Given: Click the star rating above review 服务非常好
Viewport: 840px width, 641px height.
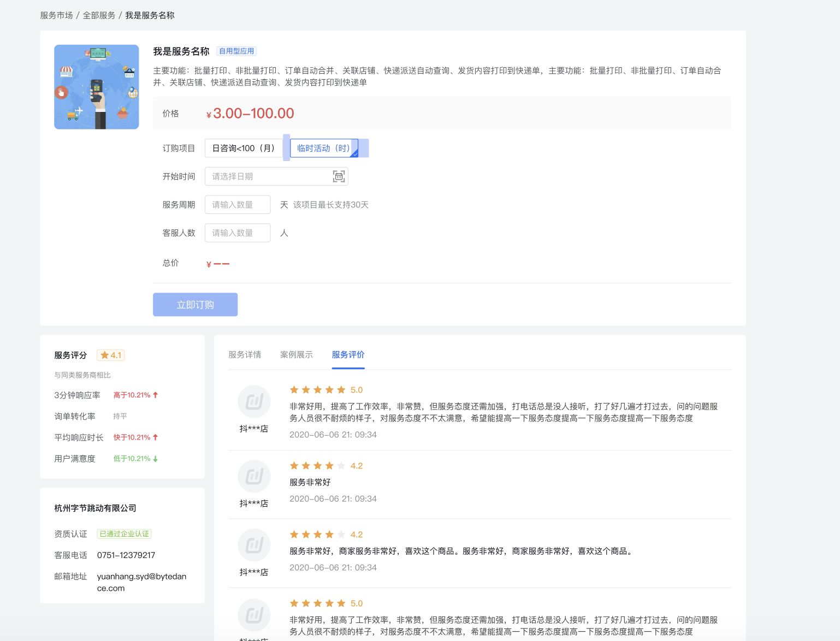Looking at the screenshot, I should tap(326, 466).
